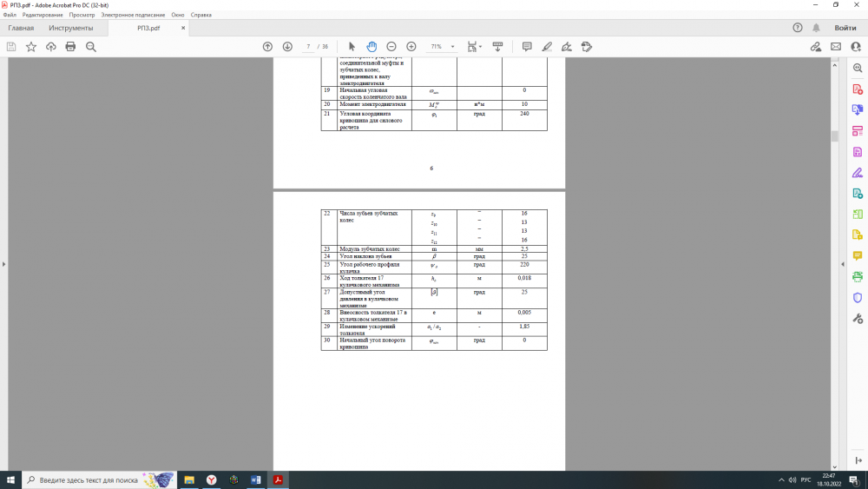This screenshot has width=868, height=489.
Task: Activate the Hand pan tool
Action: (372, 47)
